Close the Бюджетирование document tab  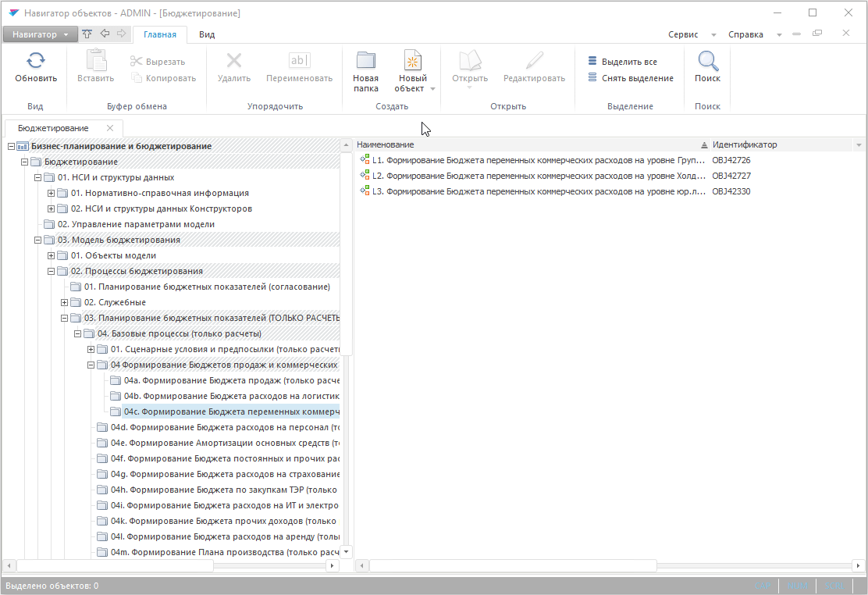pos(110,128)
